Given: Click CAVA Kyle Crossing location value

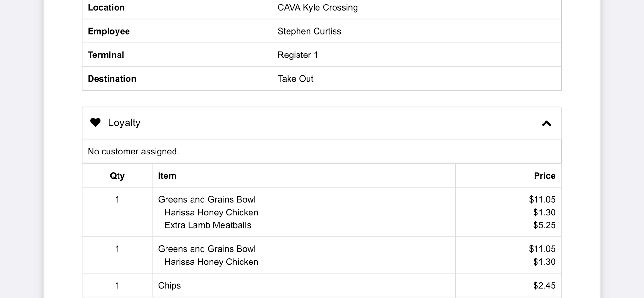Looking at the screenshot, I should click(x=317, y=7).
